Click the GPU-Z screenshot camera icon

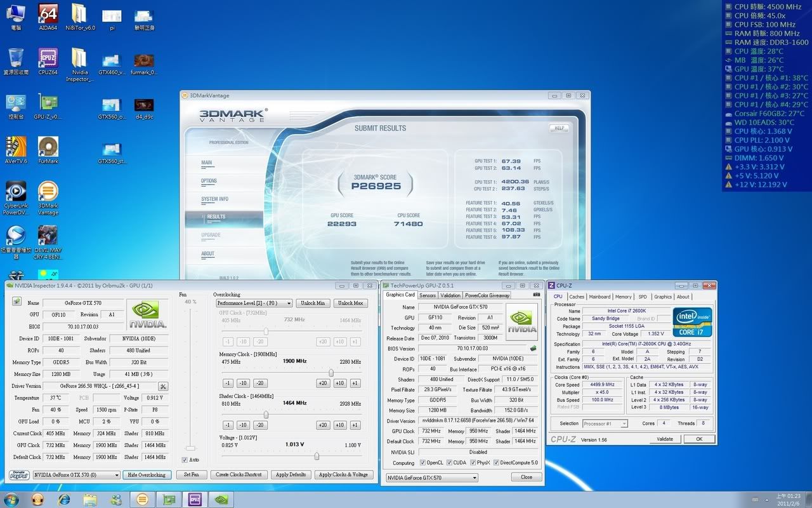[x=537, y=295]
